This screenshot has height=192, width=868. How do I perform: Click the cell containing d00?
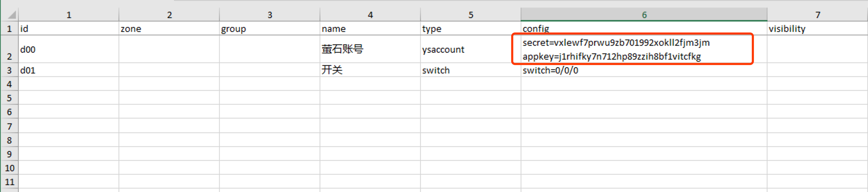[69, 49]
